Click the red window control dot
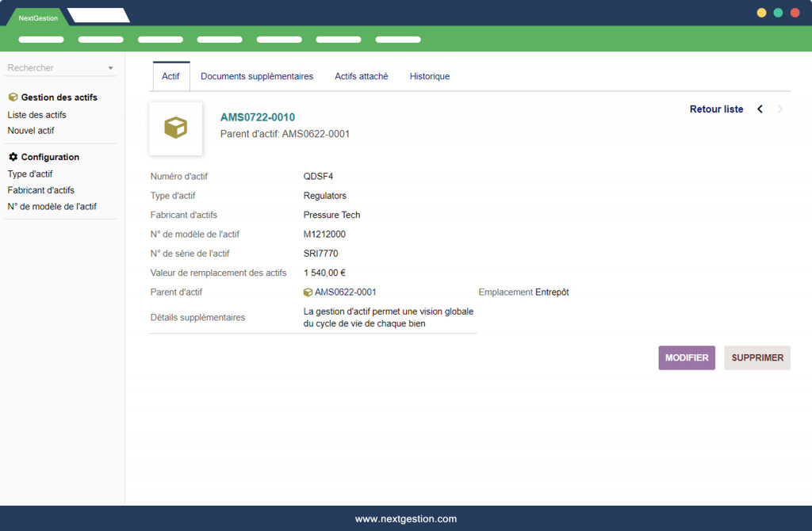The height and width of the screenshot is (531, 812). pyautogui.click(x=795, y=13)
